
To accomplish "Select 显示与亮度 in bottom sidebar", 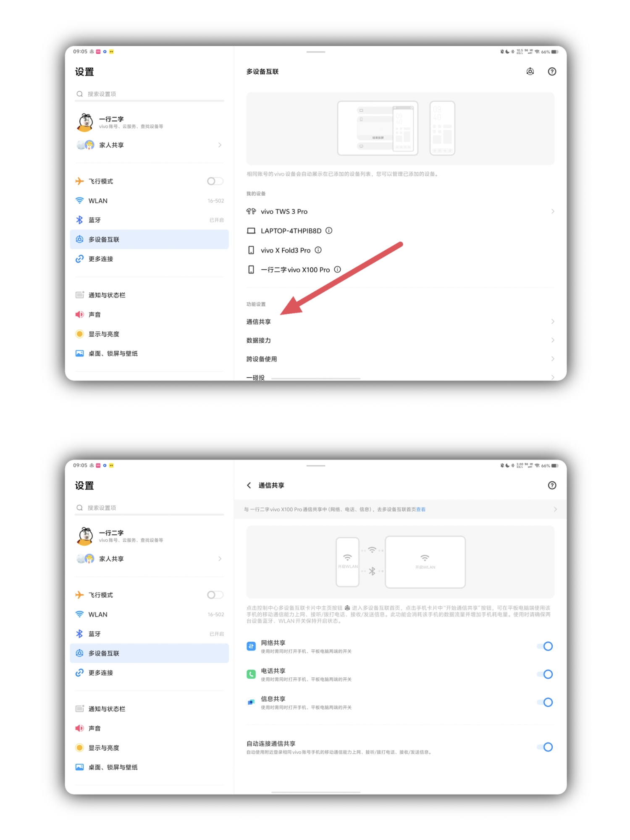I will click(149, 748).
